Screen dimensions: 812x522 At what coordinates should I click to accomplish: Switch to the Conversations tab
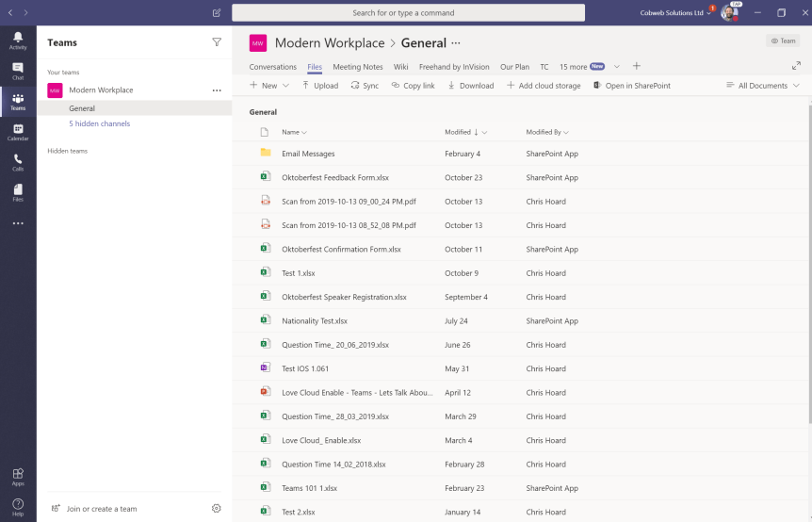click(x=273, y=67)
